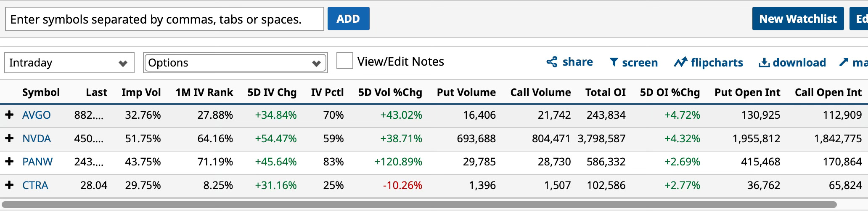Sort by the Last column header
Image resolution: width=868 pixels, height=213 pixels.
[96, 92]
